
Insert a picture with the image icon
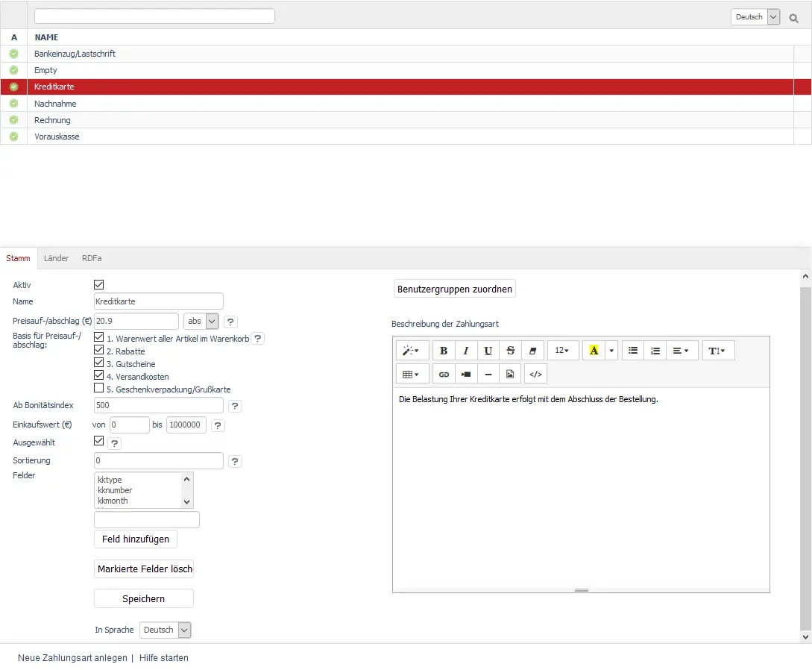[x=510, y=374]
